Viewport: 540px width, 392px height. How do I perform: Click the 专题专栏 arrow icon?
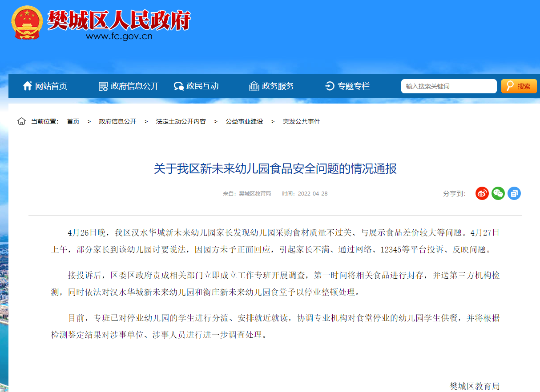[330, 86]
